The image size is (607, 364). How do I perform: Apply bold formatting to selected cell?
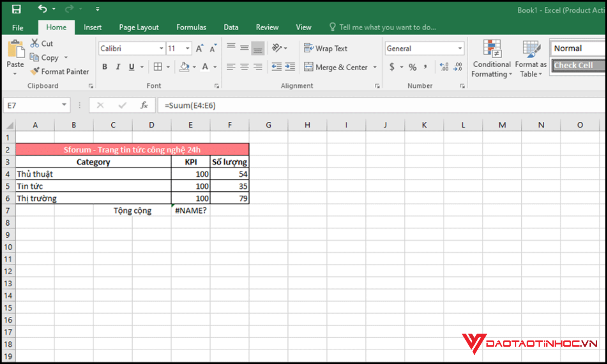coord(105,66)
